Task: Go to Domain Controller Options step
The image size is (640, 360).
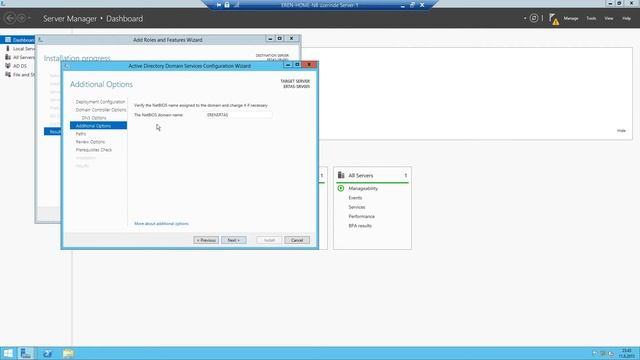Action: click(101, 110)
